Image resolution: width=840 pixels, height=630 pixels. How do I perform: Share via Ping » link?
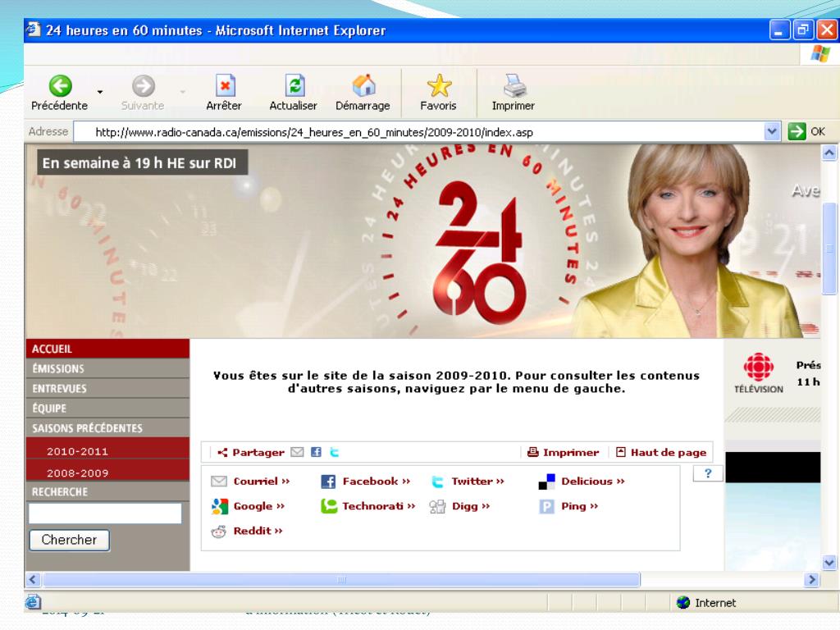tap(580, 506)
